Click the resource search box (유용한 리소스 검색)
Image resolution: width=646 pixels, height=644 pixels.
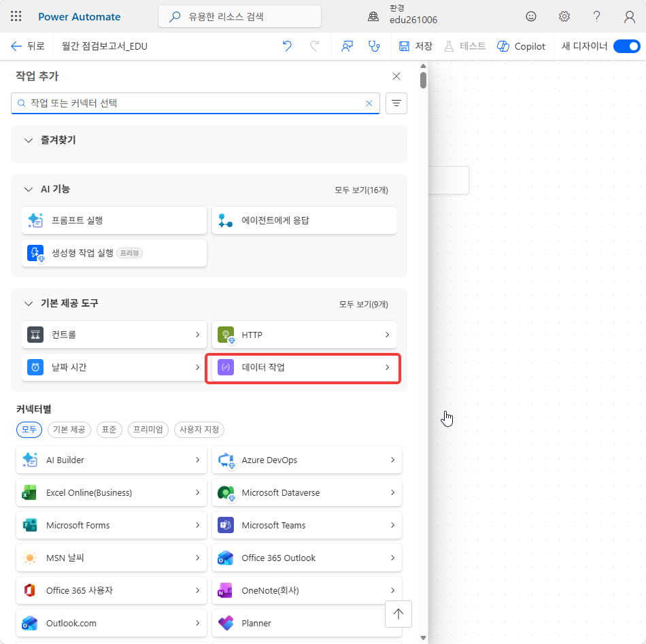pos(239,16)
